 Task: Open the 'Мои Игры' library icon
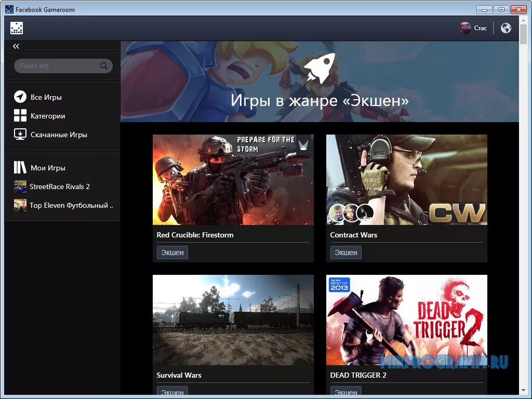tap(20, 167)
